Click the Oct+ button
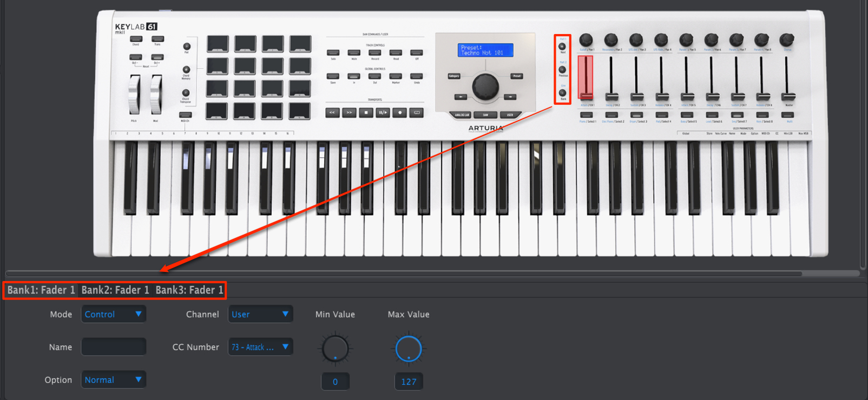868x400 pixels. (157, 57)
